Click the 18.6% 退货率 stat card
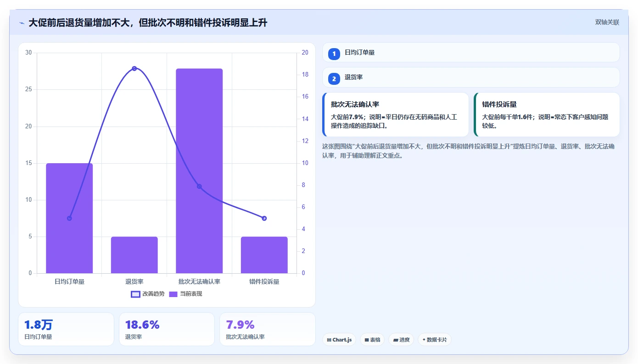This screenshot has height=364, width=638. (x=167, y=329)
